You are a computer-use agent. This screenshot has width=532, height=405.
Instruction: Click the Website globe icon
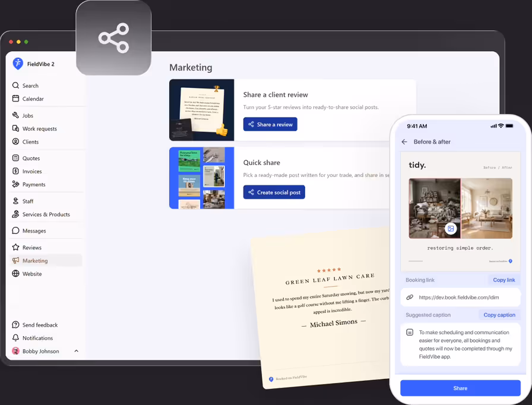15,273
